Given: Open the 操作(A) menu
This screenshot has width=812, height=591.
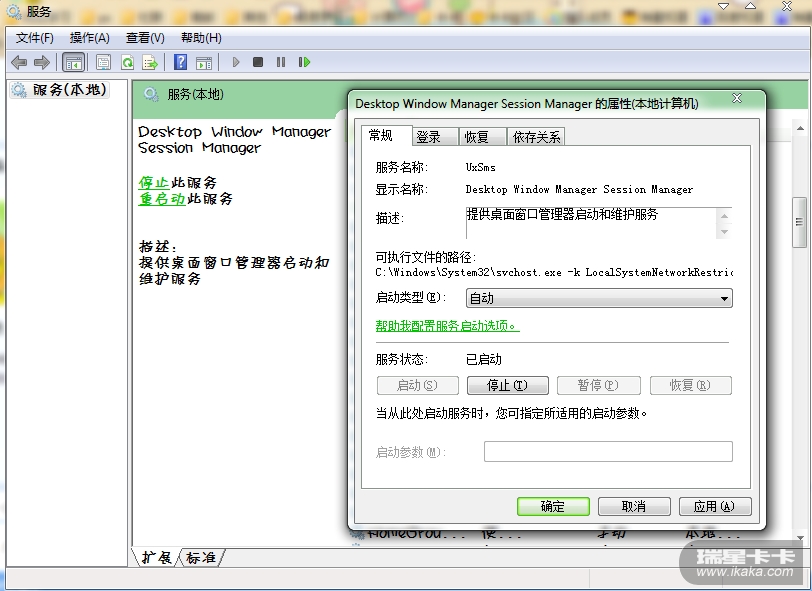Looking at the screenshot, I should (x=90, y=38).
